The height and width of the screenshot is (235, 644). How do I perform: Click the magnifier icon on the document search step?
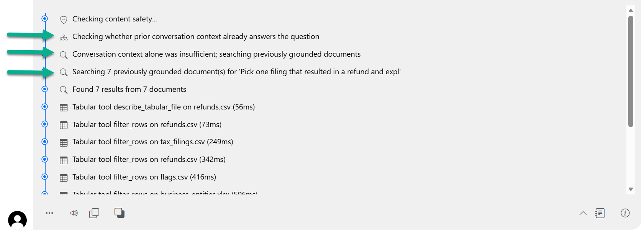coord(64,72)
